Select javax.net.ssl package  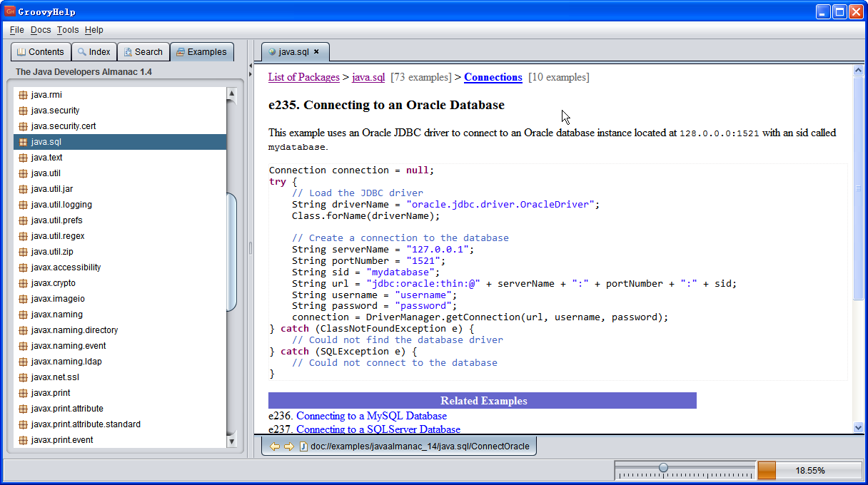tap(120, 377)
